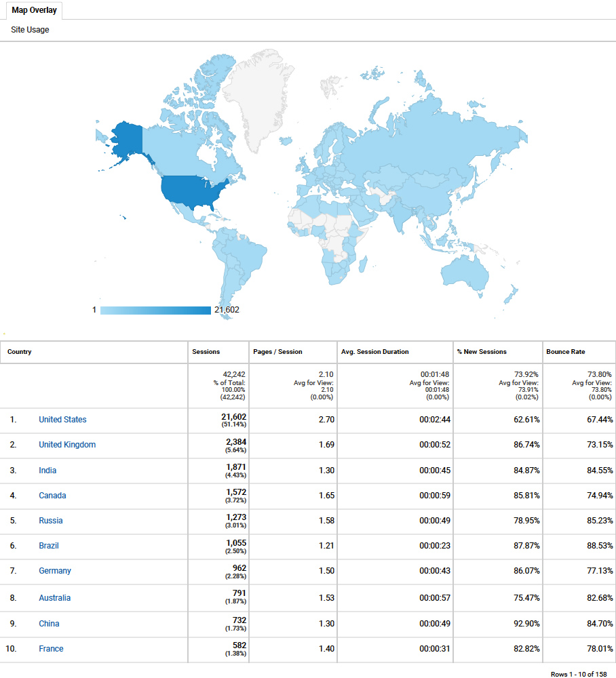This screenshot has width=616, height=678.
Task: Click the Avg. Session Duration header
Action: pyautogui.click(x=374, y=352)
